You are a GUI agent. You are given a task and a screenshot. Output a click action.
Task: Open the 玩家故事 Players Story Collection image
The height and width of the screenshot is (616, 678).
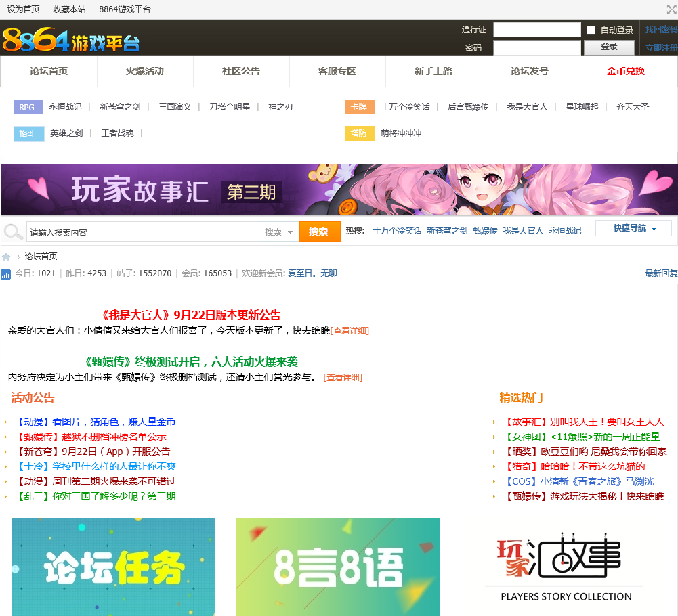point(564,567)
